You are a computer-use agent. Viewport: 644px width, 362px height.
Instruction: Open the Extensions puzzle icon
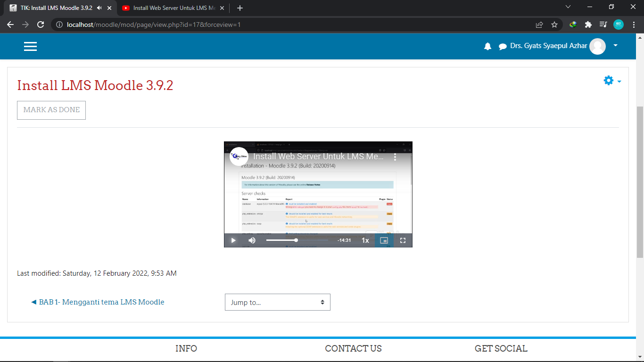click(x=588, y=25)
